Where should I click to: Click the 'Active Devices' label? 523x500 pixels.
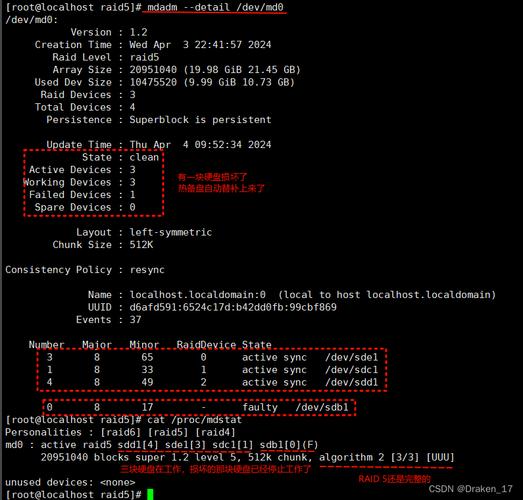(x=70, y=170)
